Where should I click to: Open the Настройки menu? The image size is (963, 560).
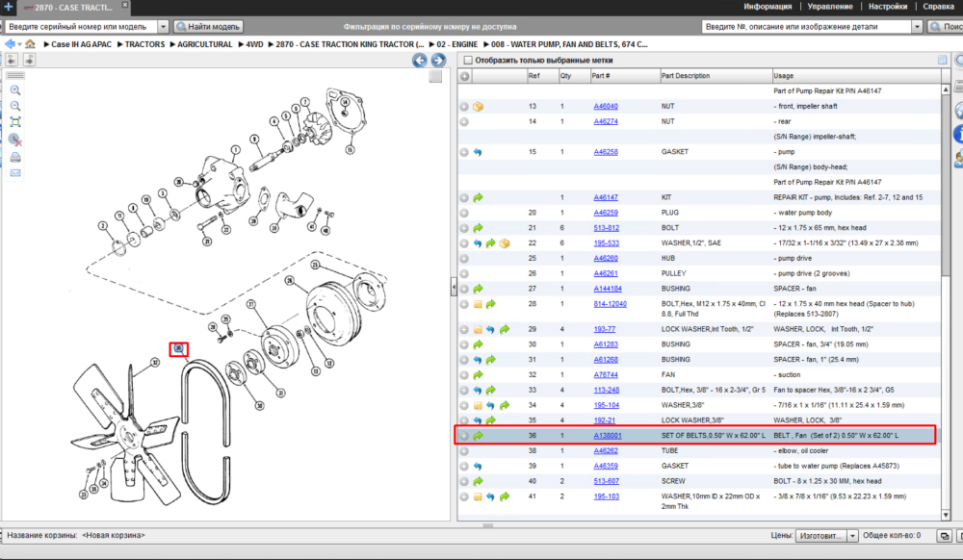click(888, 7)
